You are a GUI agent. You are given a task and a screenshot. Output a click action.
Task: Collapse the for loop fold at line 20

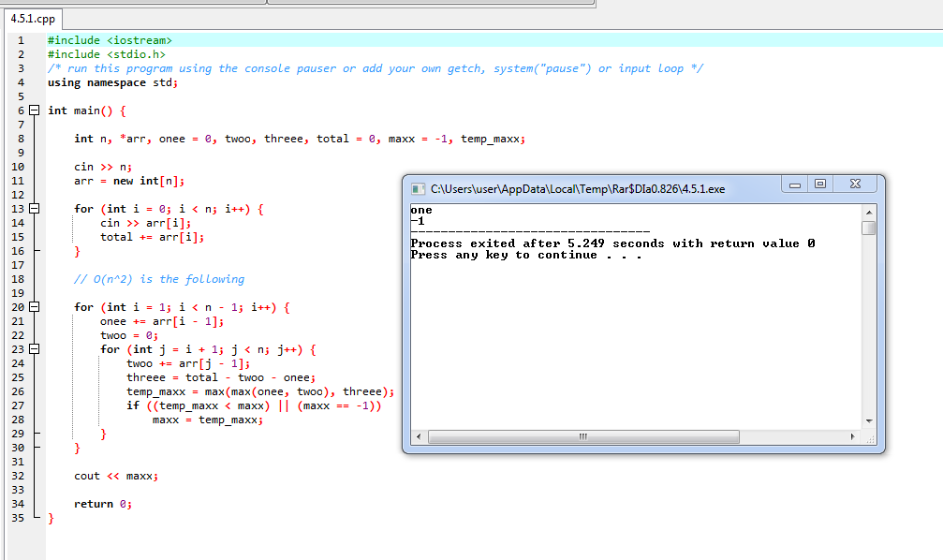tap(35, 307)
